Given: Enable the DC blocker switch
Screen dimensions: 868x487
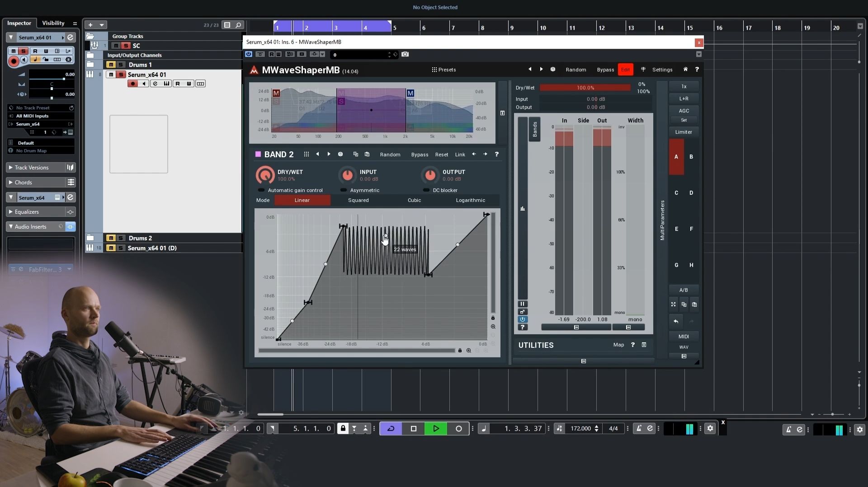Looking at the screenshot, I should 426,190.
